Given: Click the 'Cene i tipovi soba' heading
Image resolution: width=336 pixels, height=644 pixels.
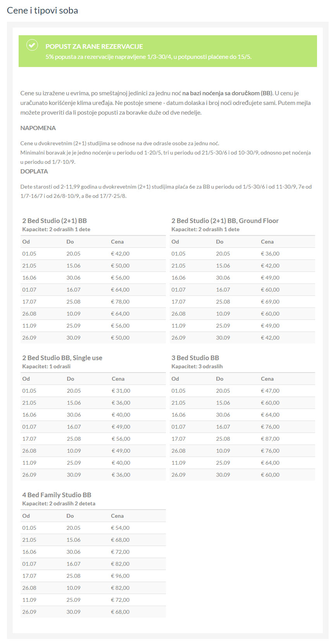Looking at the screenshot, I should pos(43,10).
